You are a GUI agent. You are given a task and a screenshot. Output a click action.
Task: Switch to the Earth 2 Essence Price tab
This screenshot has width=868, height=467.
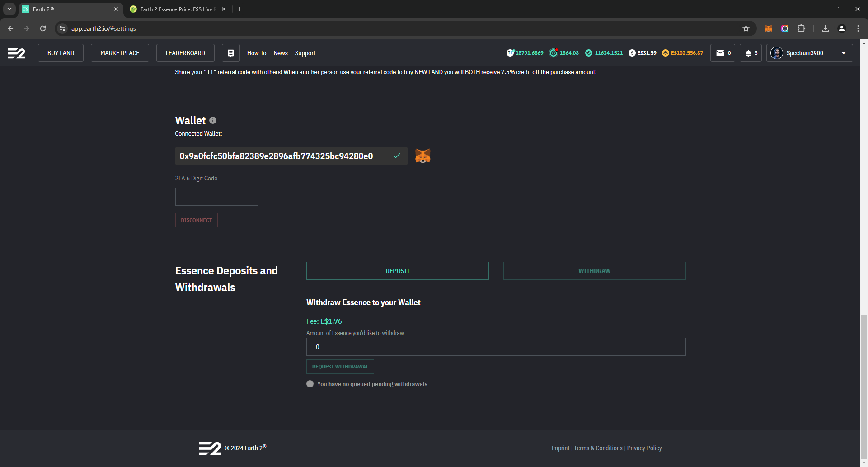(x=176, y=9)
